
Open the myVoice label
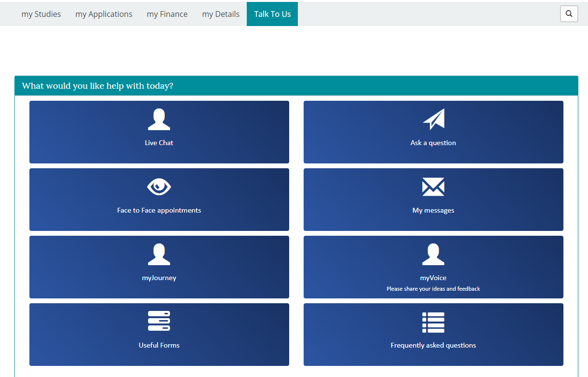pos(433,278)
